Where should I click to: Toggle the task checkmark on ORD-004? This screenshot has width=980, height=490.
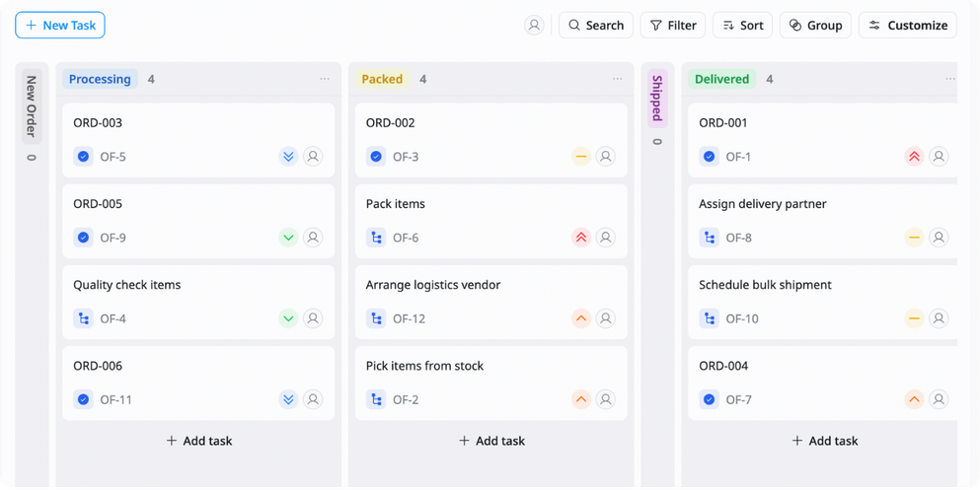pyautogui.click(x=709, y=399)
